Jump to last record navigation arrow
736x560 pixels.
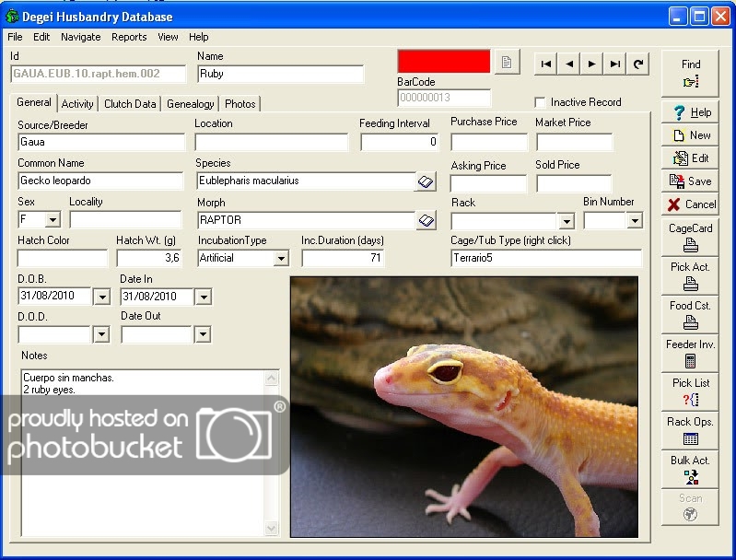pyautogui.click(x=615, y=64)
